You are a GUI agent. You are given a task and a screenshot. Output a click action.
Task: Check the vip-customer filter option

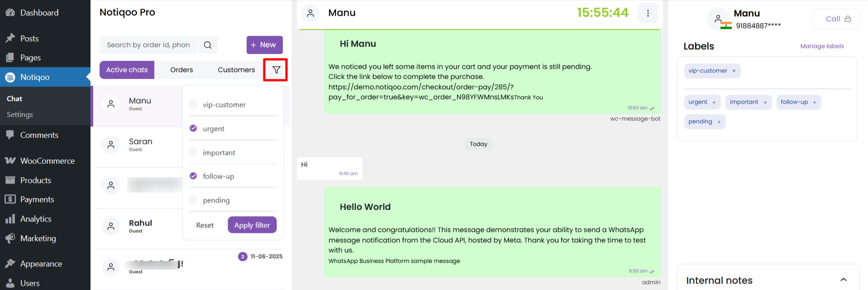pyautogui.click(x=193, y=105)
